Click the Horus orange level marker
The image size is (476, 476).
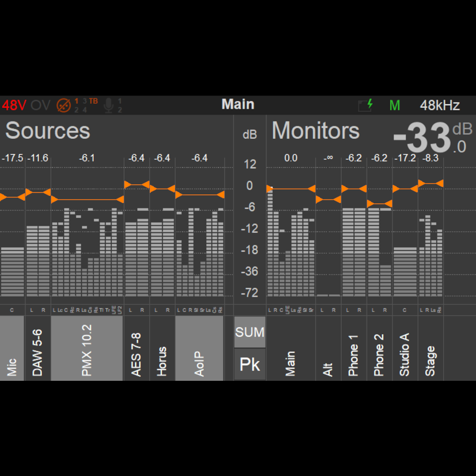(162, 188)
